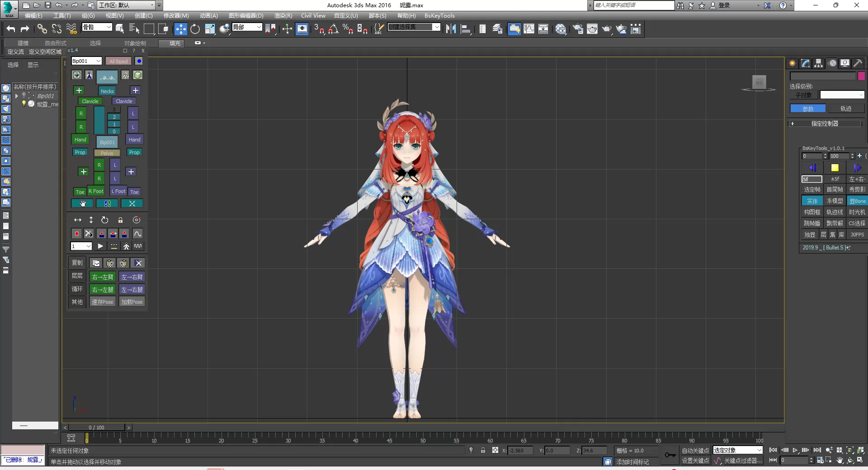Activate the Rotate tool in main toolbar
This screenshot has height=470, width=868.
pos(195,29)
